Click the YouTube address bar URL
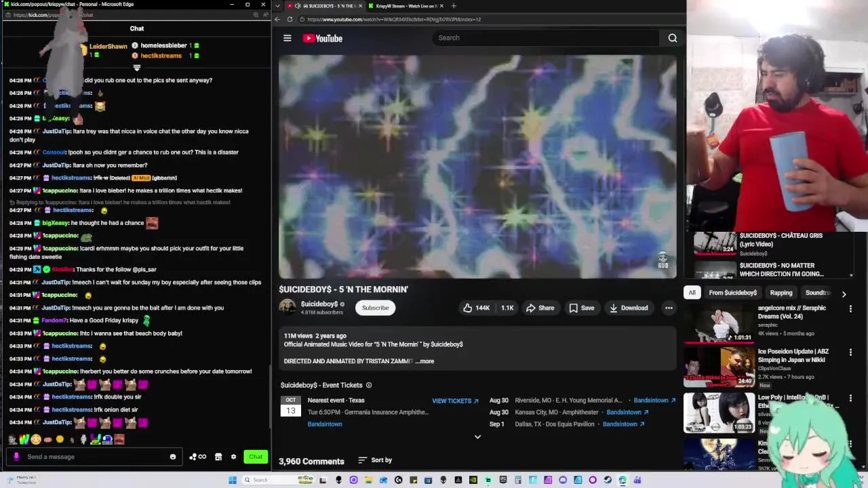Viewport: 868px width, 488px height. (393, 20)
